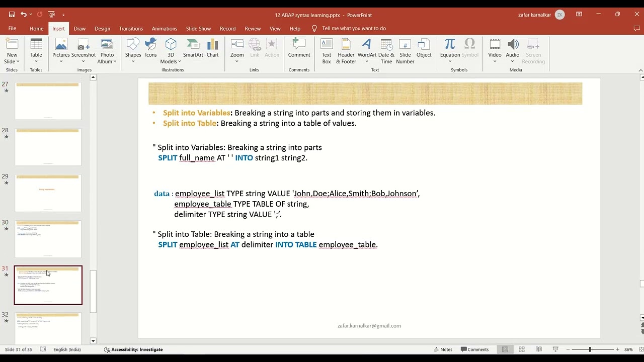Open the Slide Show tab
644x362 pixels.
pos(198,29)
